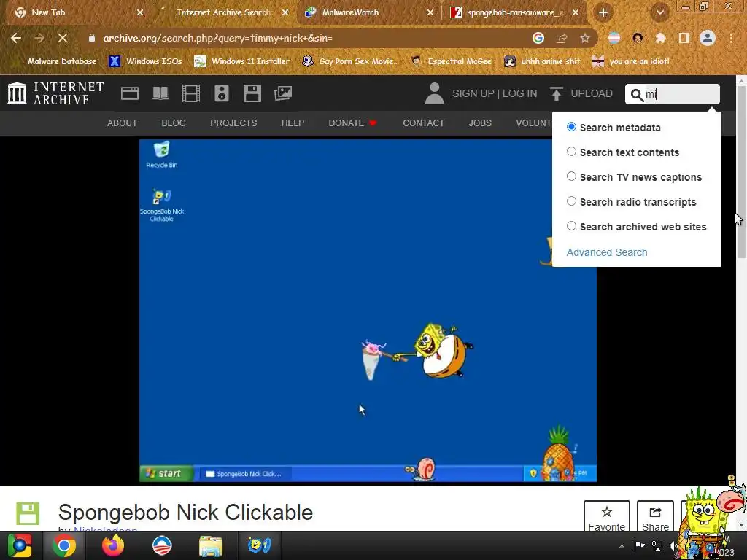Open the Internet Archive home logo
The height and width of the screenshot is (560, 747).
(55, 93)
